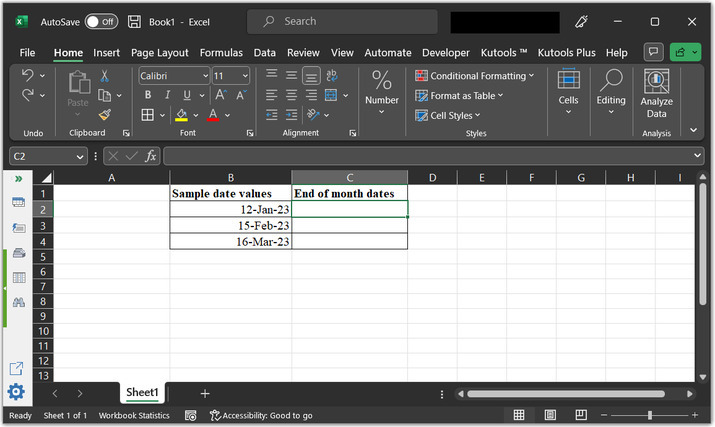Click the Cut scissors icon
This screenshot has width=715, height=427.
coord(104,75)
